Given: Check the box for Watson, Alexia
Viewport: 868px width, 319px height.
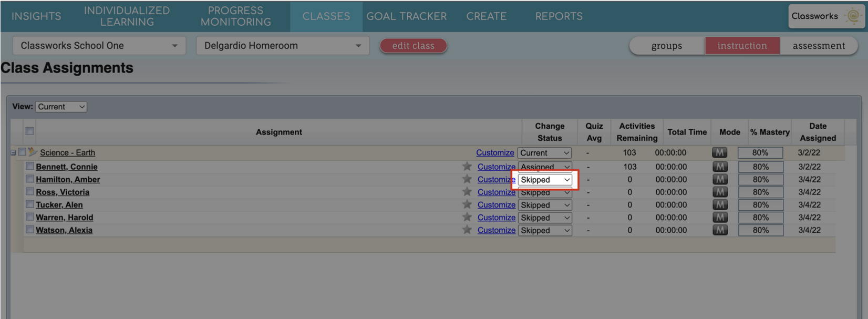Looking at the screenshot, I should coord(30,229).
